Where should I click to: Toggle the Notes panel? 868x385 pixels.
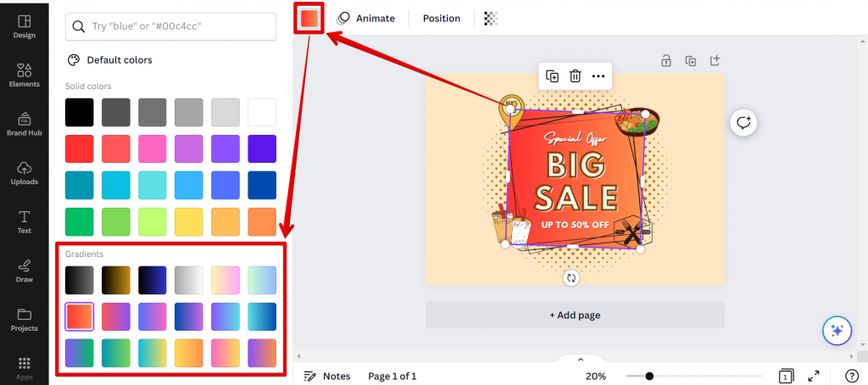point(326,376)
